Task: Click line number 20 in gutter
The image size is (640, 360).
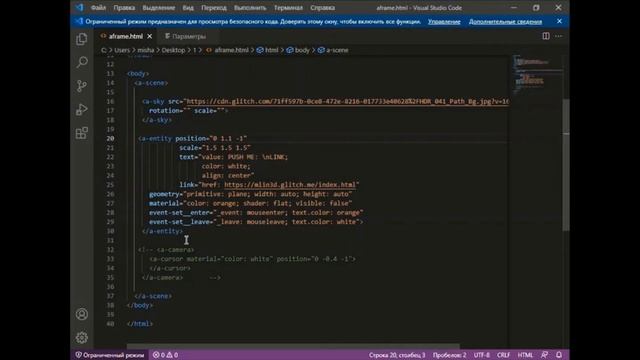Action: coord(110,138)
